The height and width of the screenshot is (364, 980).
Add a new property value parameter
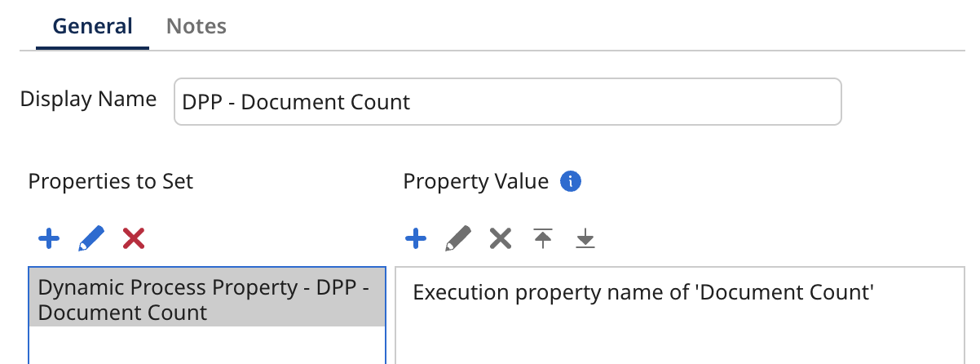click(416, 238)
